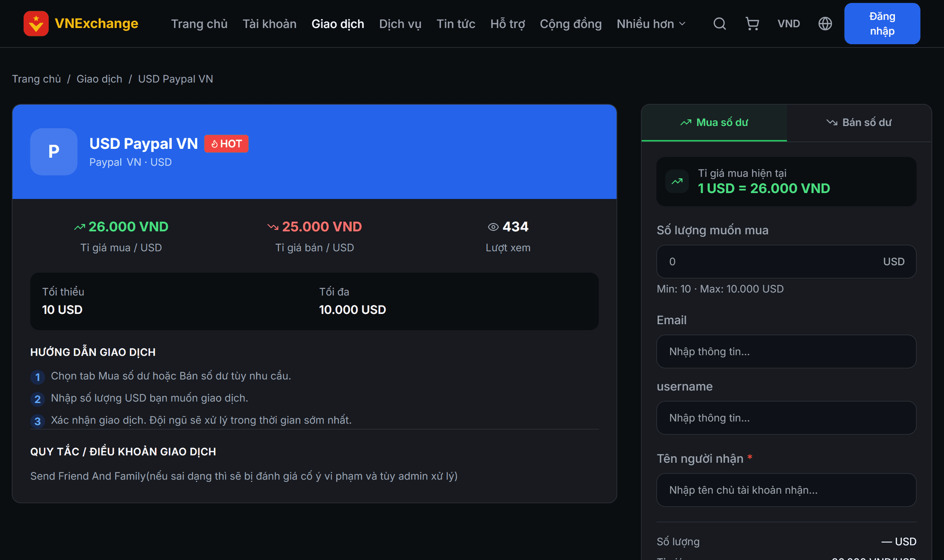The width and height of the screenshot is (944, 560).
Task: Click the red trending-down icon beside 25.000 VND
Action: [x=273, y=227]
